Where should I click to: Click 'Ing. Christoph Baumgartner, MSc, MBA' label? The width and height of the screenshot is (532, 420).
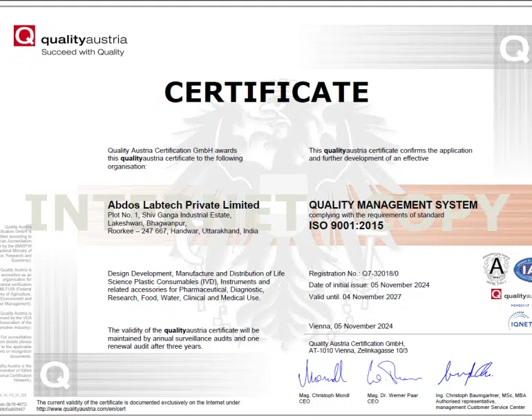481,396
